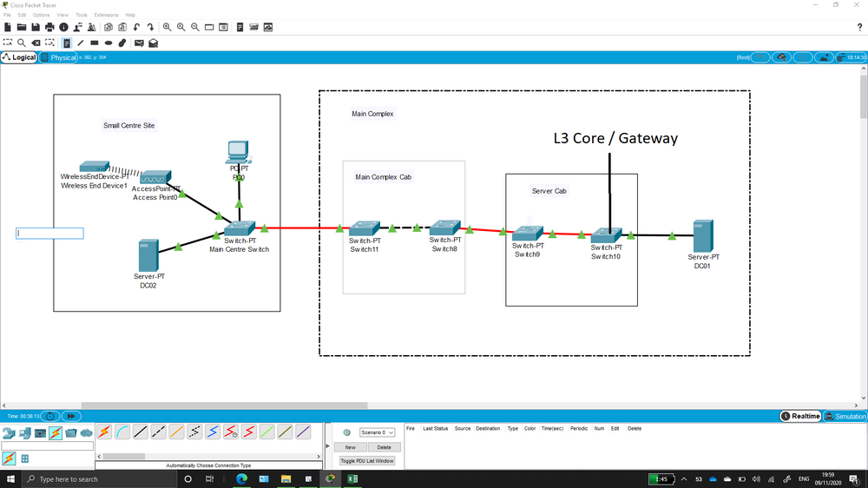Undo the last action
The image size is (868, 488).
click(x=137, y=27)
